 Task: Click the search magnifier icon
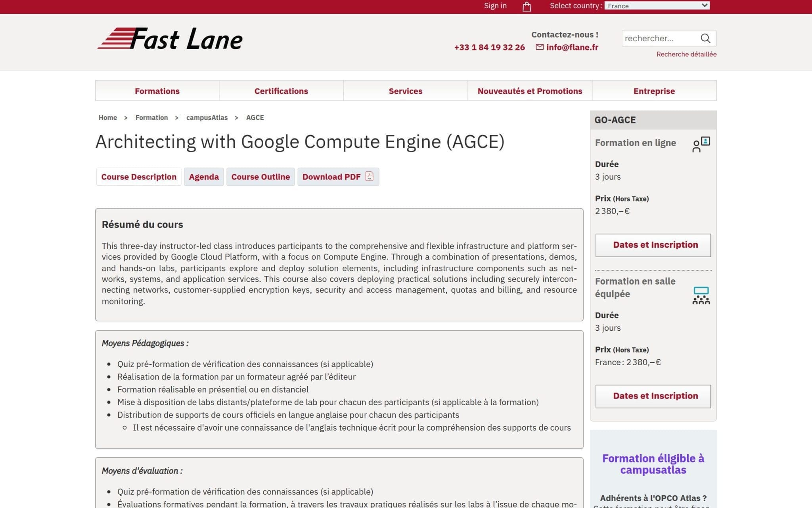pos(705,38)
